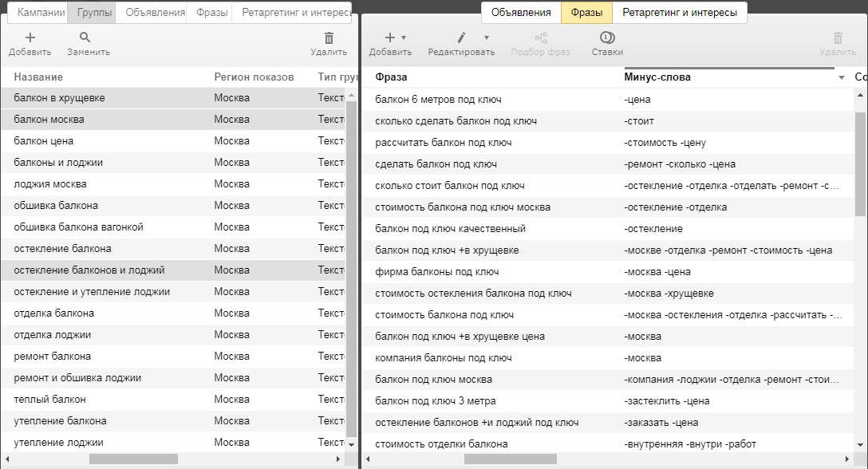Click right arrow of groups horizontal scrollbar

click(337, 459)
